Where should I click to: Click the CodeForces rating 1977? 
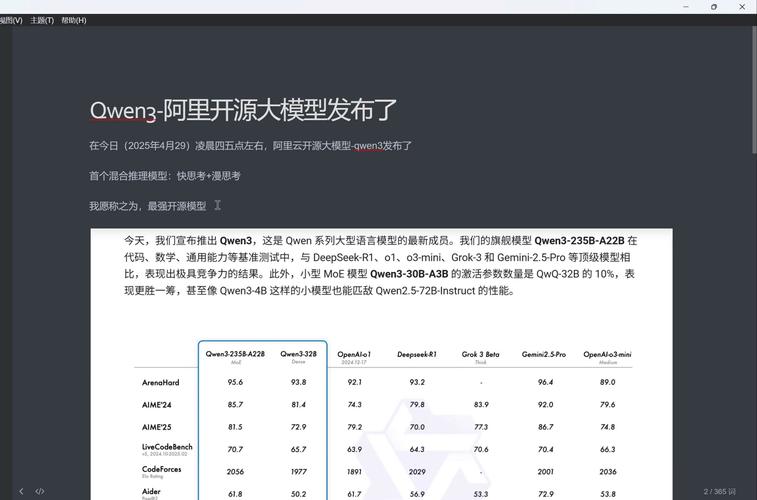pos(298,472)
